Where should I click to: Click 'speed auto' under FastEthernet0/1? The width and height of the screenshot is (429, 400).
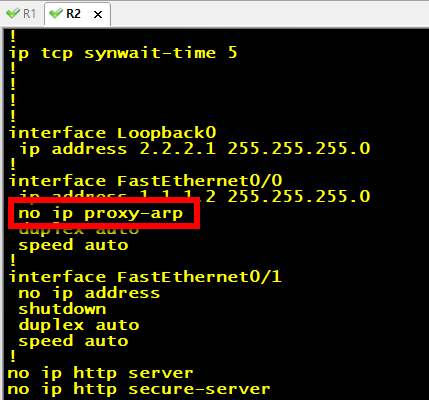tap(73, 341)
